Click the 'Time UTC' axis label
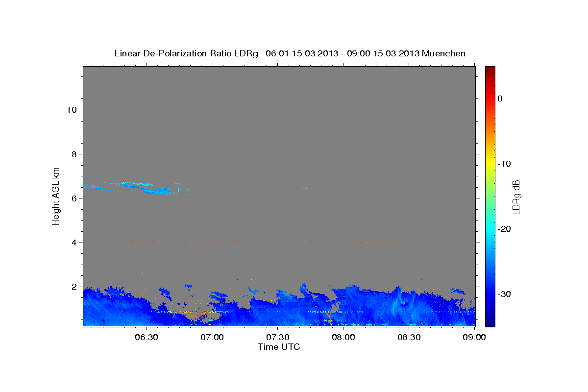The width and height of the screenshot is (588, 392). tap(279, 347)
